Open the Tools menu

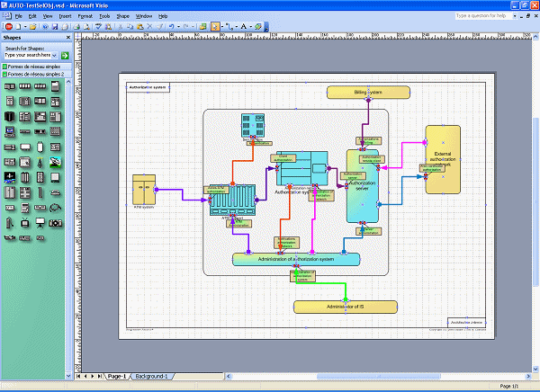[x=104, y=16]
